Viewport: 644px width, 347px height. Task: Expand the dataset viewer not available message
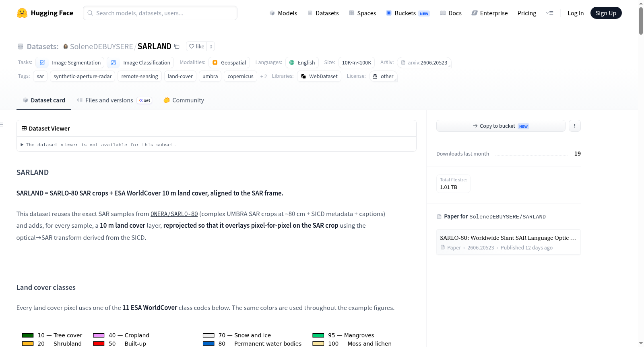[99, 145]
